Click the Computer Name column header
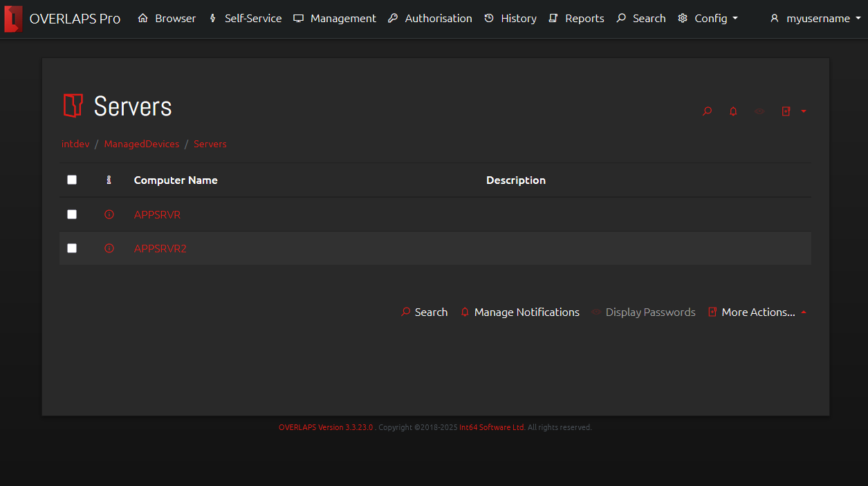This screenshot has width=868, height=486. point(176,180)
